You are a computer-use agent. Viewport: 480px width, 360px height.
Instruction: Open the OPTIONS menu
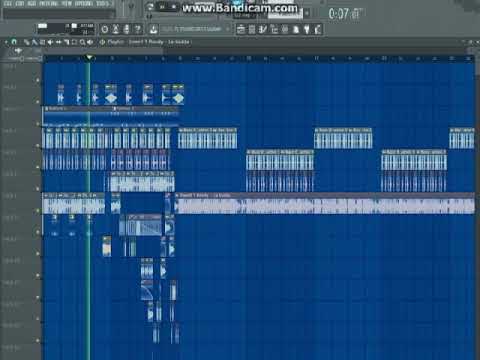(83, 4)
